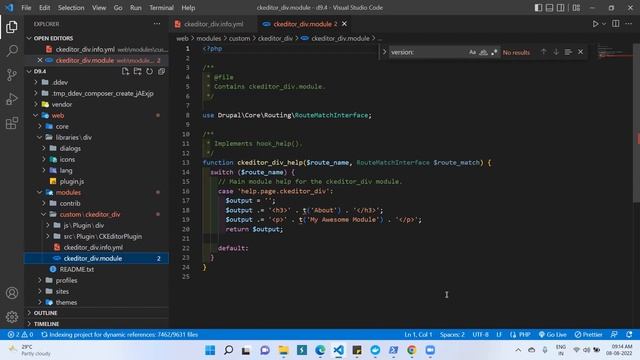640x360 pixels.
Task: Go to next match in find widget
Action: (556, 52)
